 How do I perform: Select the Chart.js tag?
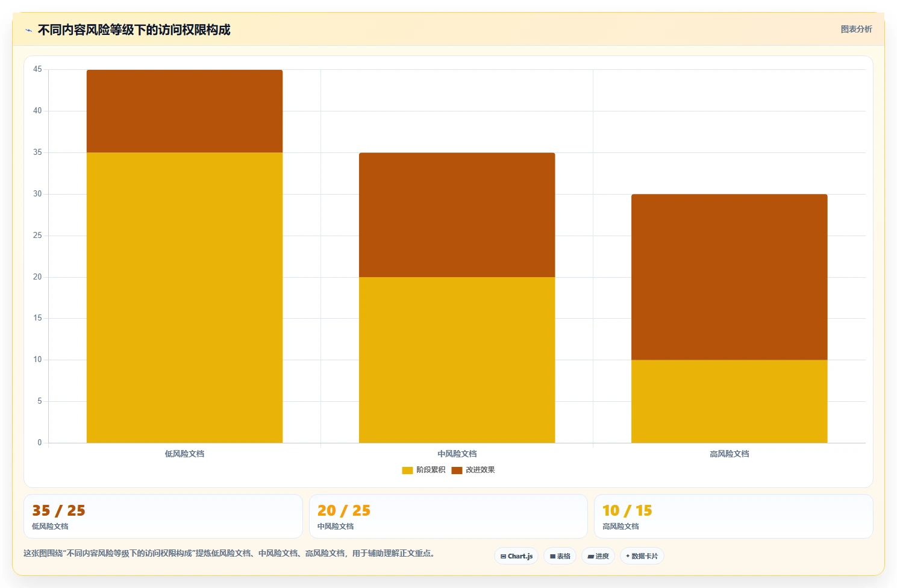point(516,556)
